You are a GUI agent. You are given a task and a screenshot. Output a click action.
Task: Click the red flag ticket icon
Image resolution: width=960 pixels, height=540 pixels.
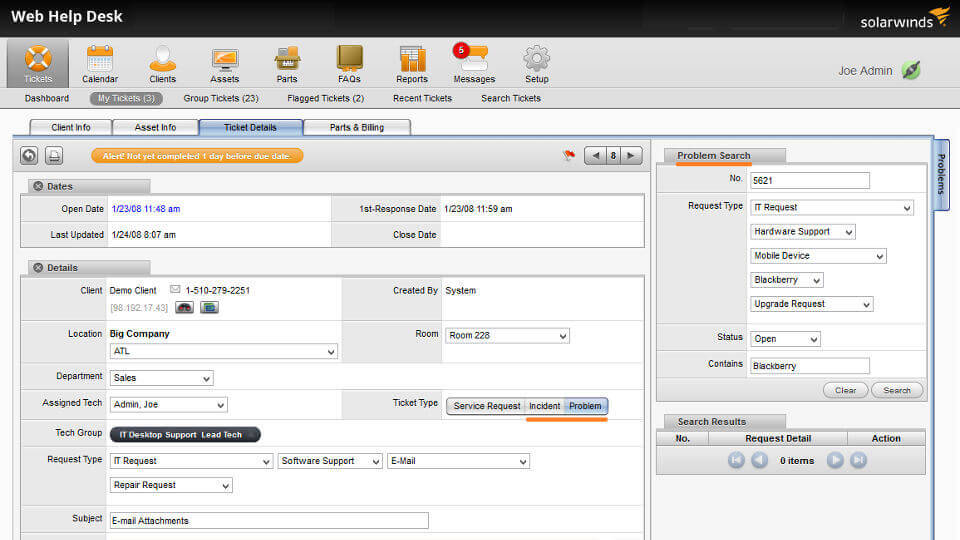pyautogui.click(x=569, y=156)
